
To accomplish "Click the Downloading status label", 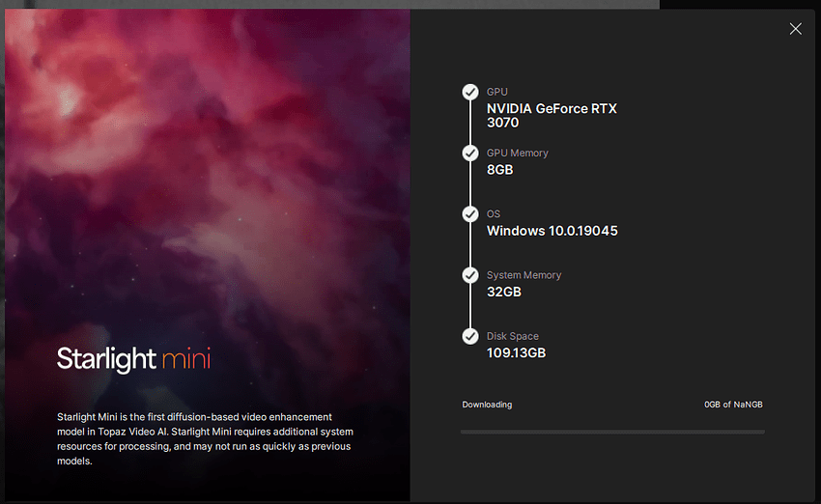I will tap(487, 405).
